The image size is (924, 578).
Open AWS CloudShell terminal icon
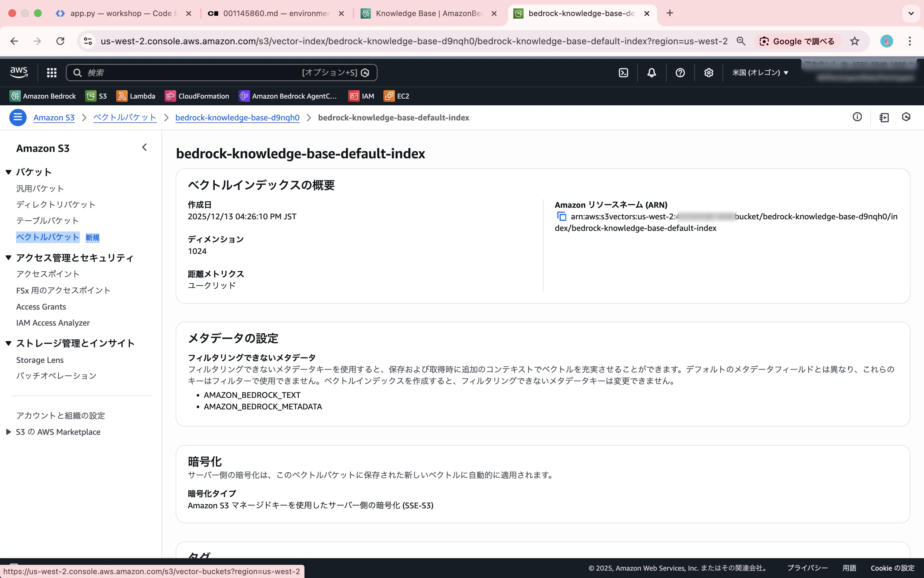[x=623, y=73]
